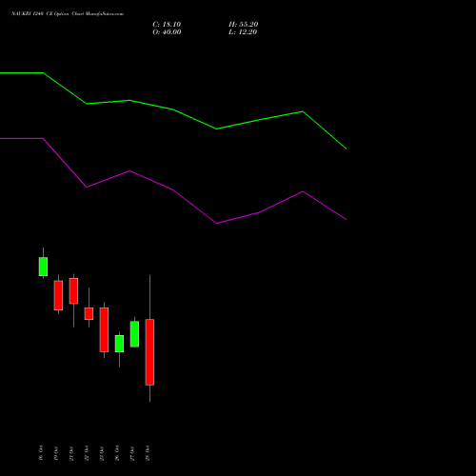Click the '22 Oct' date axis label
Screen dimensions: 476x476
87,453
